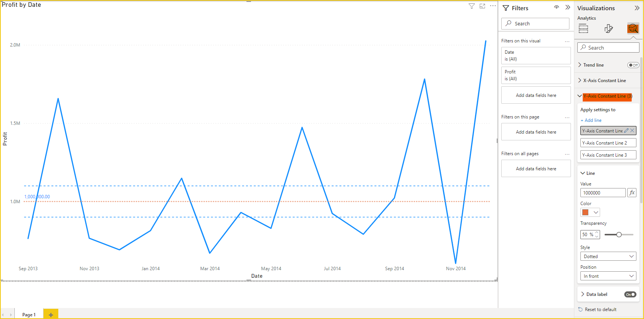Go to the previous page tab arrow
Image resolution: width=644 pixels, height=319 pixels.
(x=3, y=315)
